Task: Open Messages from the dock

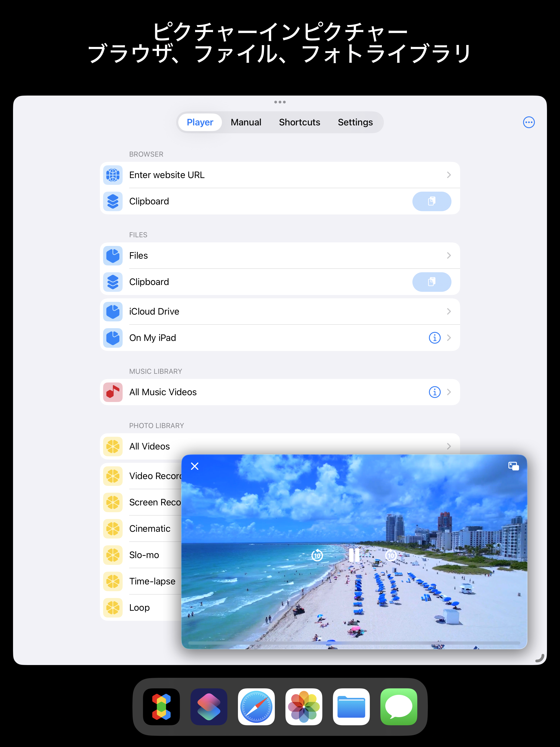Action: click(x=399, y=707)
